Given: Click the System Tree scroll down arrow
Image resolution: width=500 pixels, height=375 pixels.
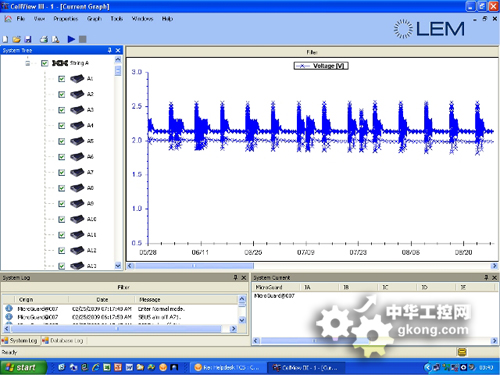Looking at the screenshot, I should (x=118, y=266).
